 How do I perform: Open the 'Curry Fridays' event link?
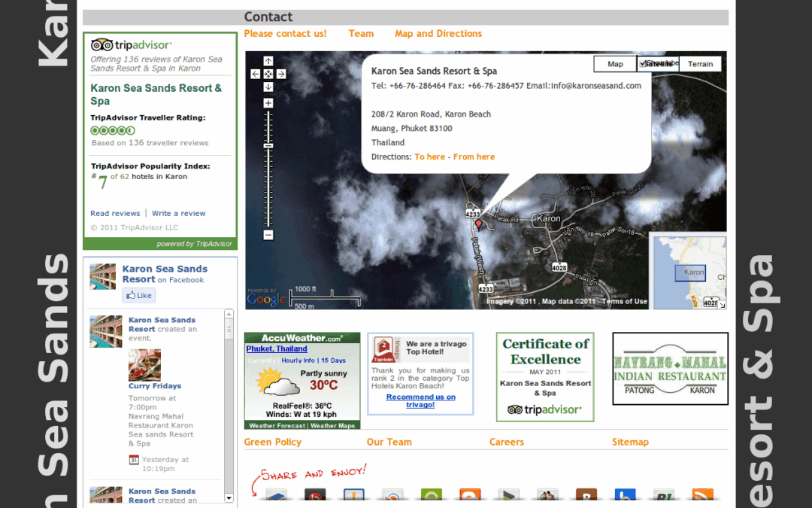pos(155,385)
